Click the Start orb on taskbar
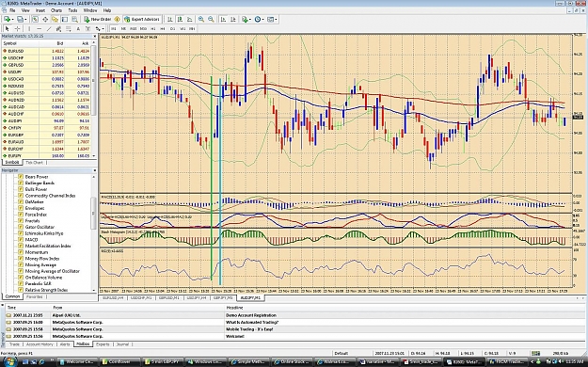 9,361
